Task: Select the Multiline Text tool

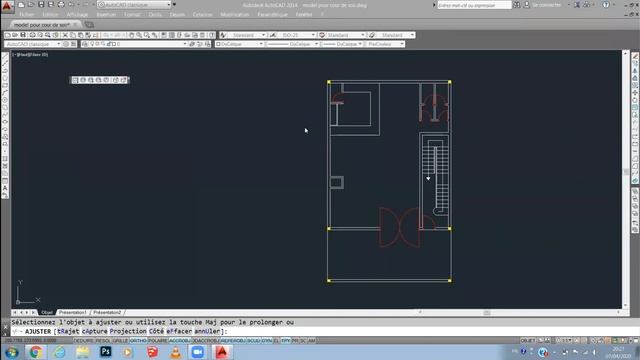Action: [x=5, y=188]
